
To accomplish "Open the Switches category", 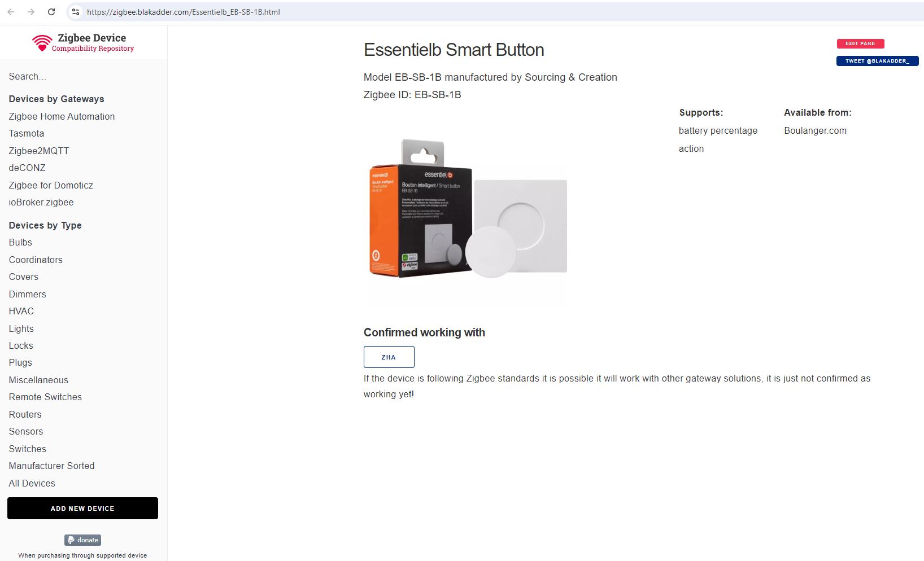I will [x=28, y=449].
